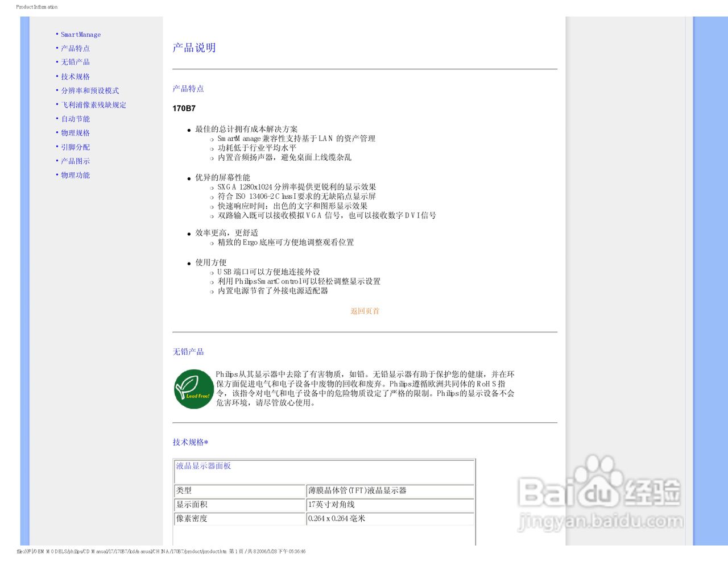Click the Product Information page header text

click(x=37, y=7)
